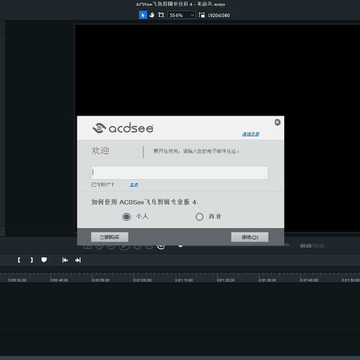Click the 继续(D) button
This screenshot has width=360, height=360.
click(250, 237)
